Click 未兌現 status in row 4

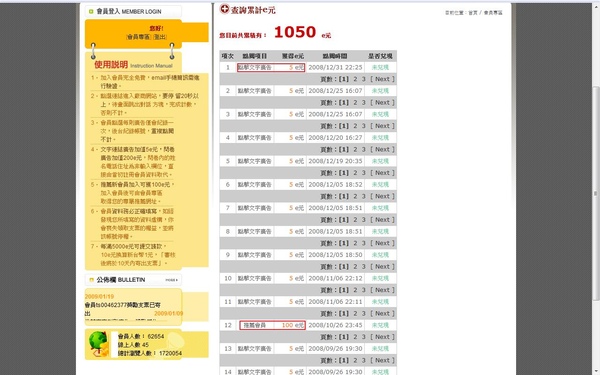pos(380,137)
